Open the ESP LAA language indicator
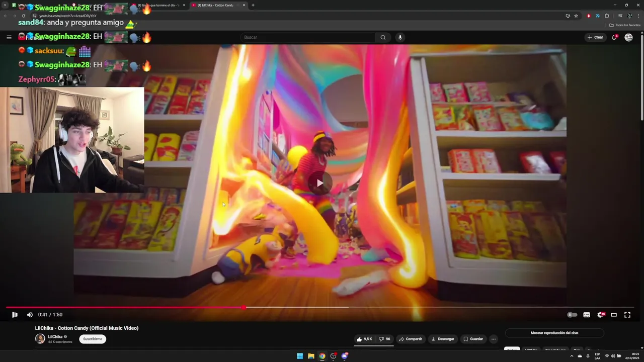The width and height of the screenshot is (644, 362). [x=597, y=356]
